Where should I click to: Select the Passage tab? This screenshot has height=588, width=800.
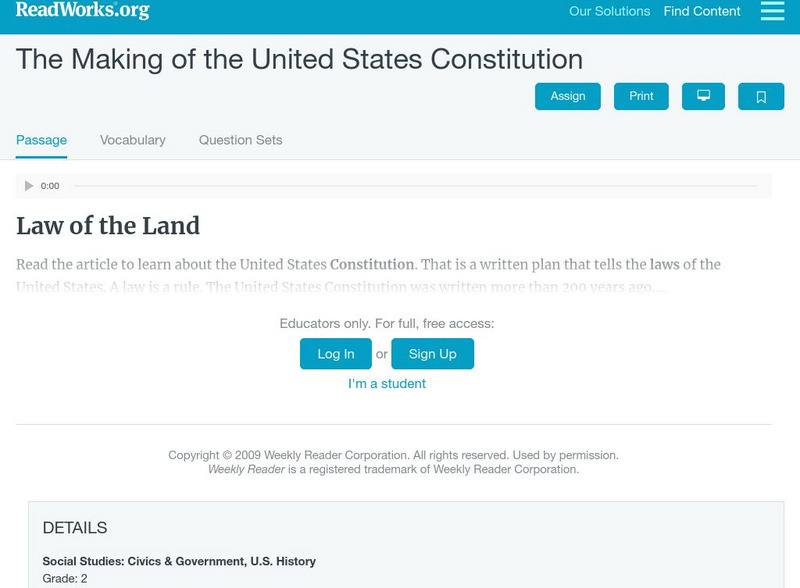(41, 140)
